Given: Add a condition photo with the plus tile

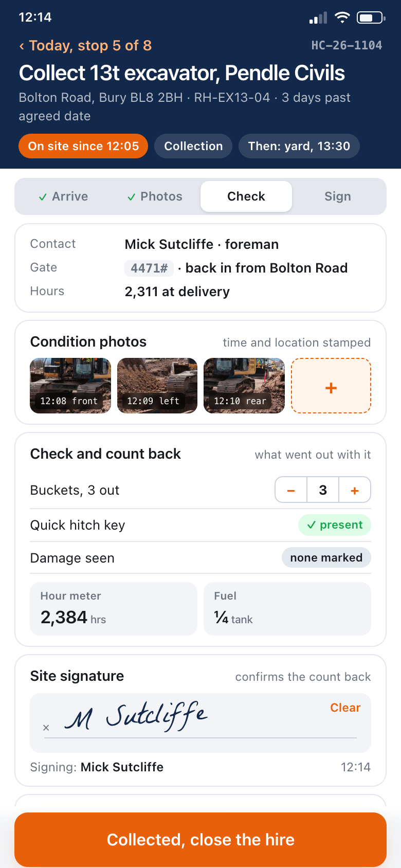Looking at the screenshot, I should 331,386.
